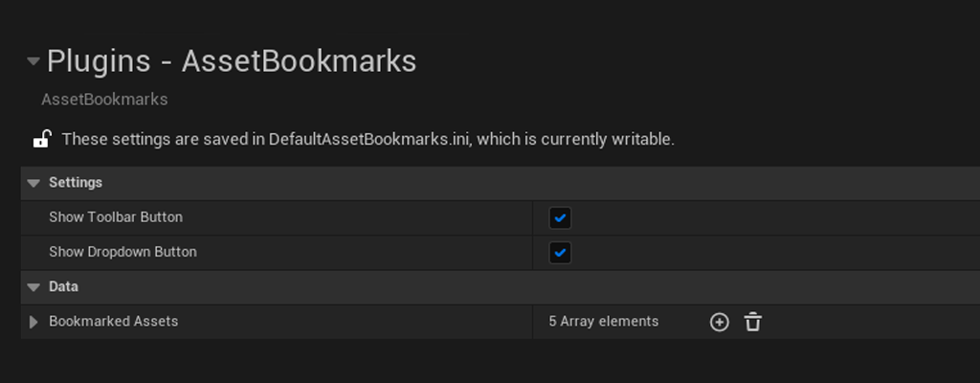
Task: Remove all Bookmarked Assets elements with trash icon
Action: click(x=753, y=322)
